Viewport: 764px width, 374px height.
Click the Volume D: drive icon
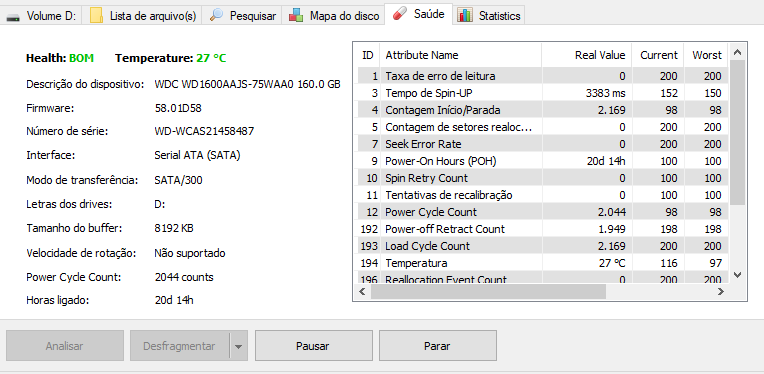tap(13, 17)
